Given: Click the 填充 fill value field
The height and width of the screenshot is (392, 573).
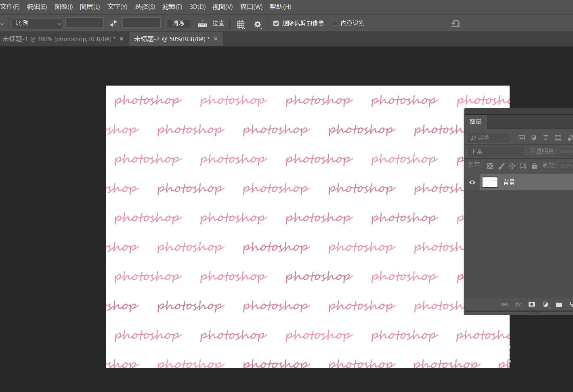Looking at the screenshot, I should click(x=566, y=166).
